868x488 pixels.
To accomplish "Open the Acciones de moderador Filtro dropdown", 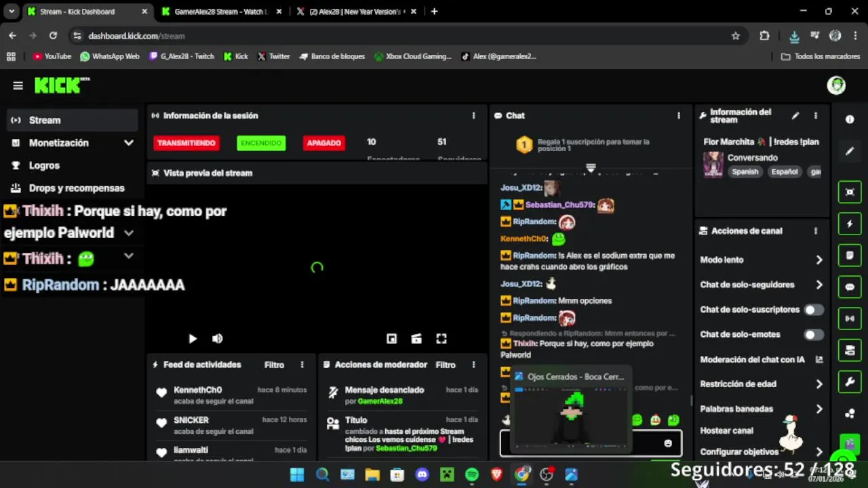I will click(446, 365).
